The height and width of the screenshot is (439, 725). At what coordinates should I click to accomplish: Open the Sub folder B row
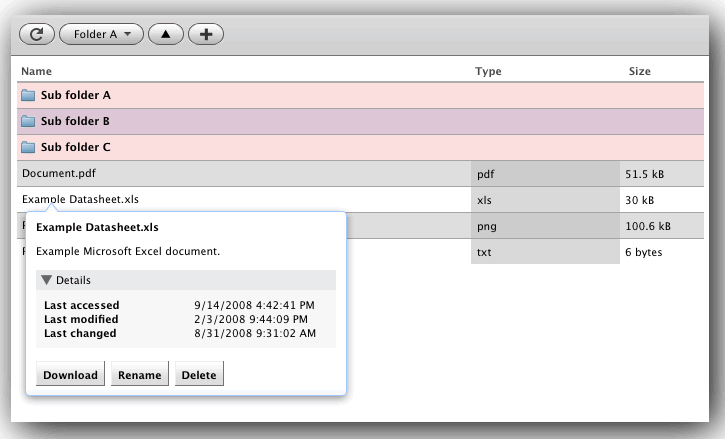pyautogui.click(x=360, y=122)
